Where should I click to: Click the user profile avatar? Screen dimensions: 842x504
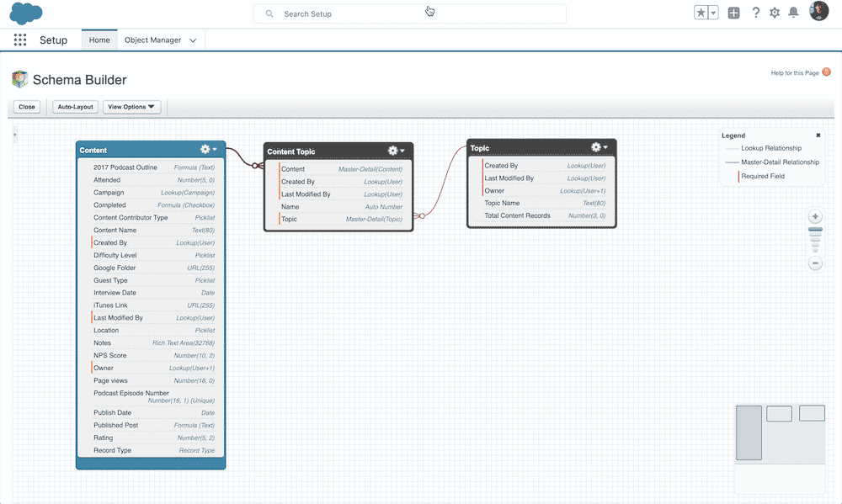818,12
